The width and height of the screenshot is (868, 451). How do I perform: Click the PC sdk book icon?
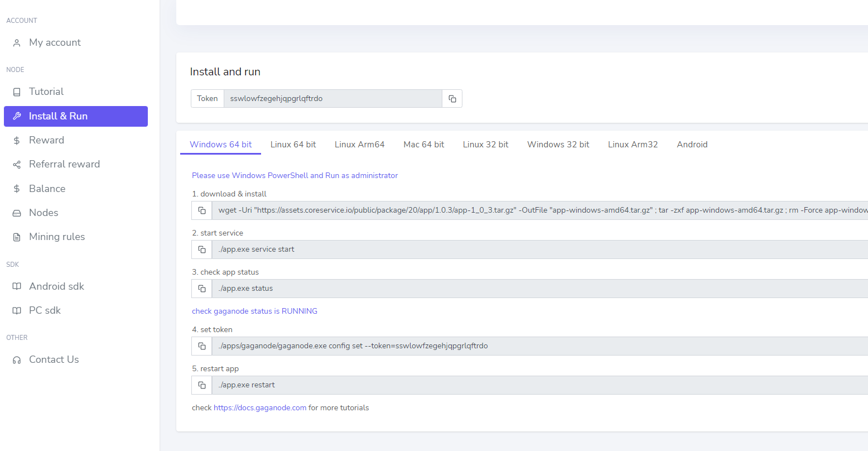pyautogui.click(x=17, y=311)
